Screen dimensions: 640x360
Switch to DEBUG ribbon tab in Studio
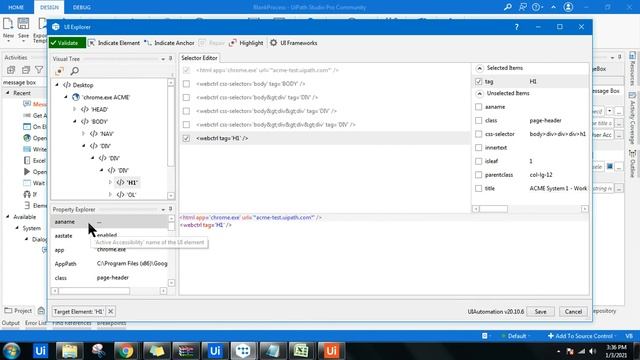point(82,7)
